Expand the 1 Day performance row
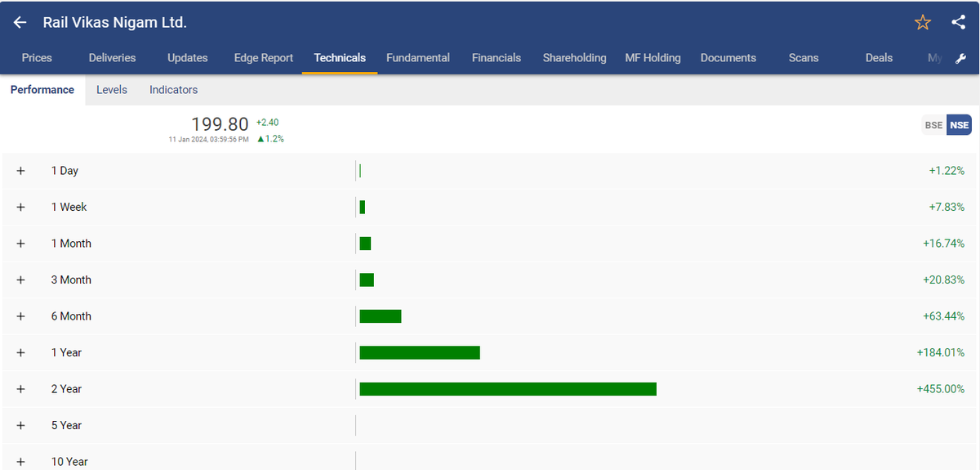Screen dimensions: 980x470 click(x=21, y=171)
